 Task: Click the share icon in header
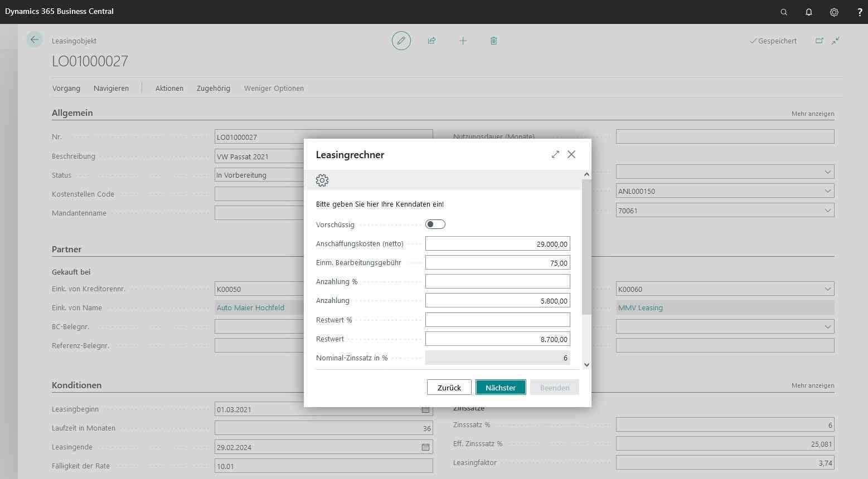(431, 41)
